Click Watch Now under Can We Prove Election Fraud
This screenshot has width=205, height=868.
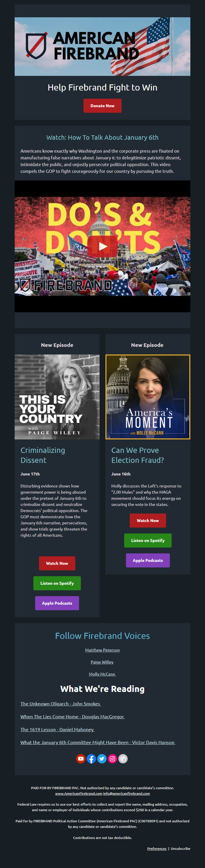click(x=148, y=521)
